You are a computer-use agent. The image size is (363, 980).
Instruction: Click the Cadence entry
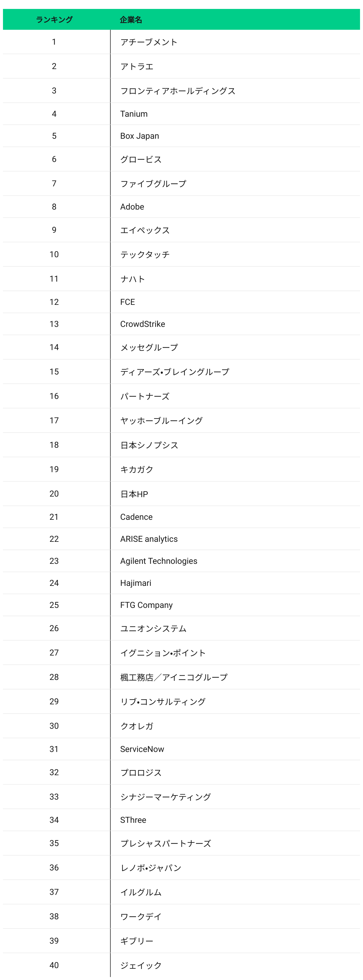point(136,517)
